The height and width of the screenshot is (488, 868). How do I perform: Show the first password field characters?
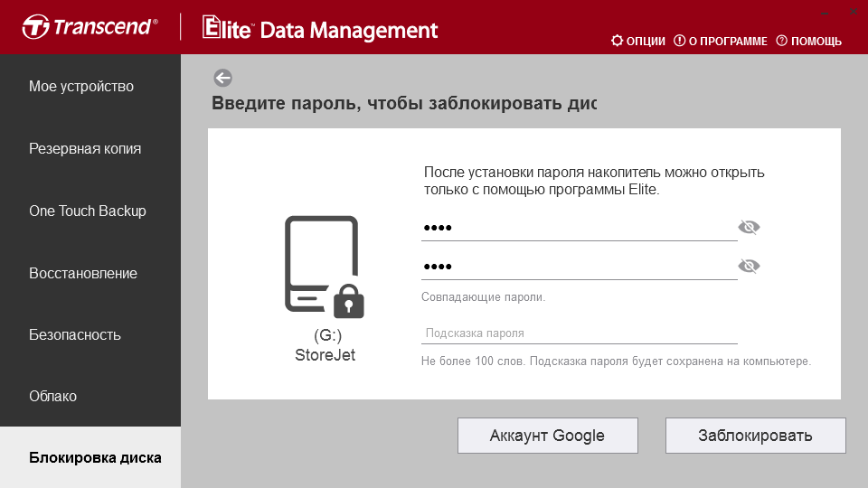click(x=749, y=227)
